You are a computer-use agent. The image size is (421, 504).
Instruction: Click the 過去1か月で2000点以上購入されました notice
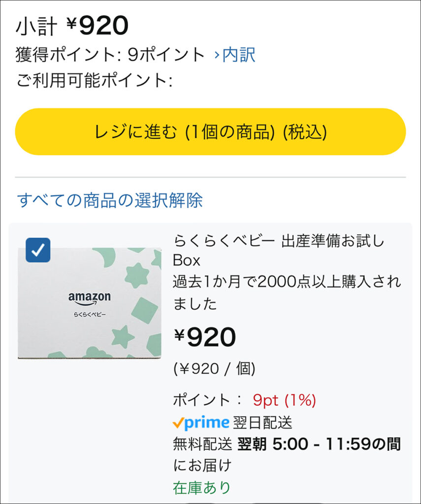287,292
